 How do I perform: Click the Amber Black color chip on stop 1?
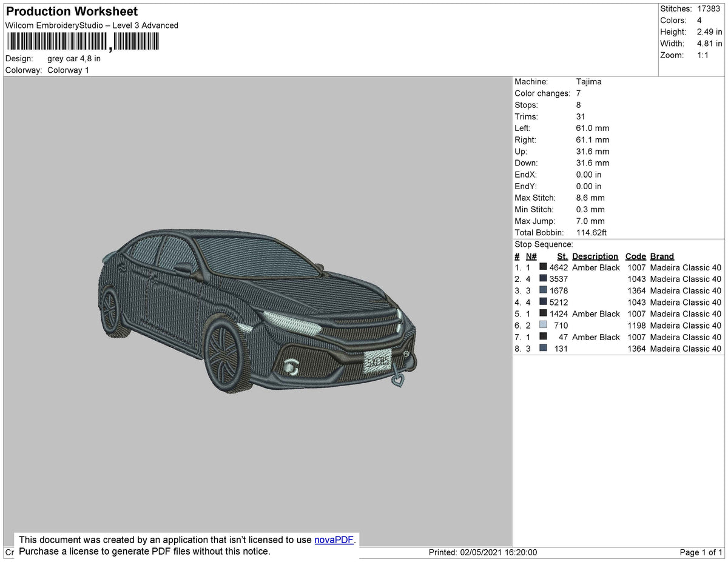542,267
